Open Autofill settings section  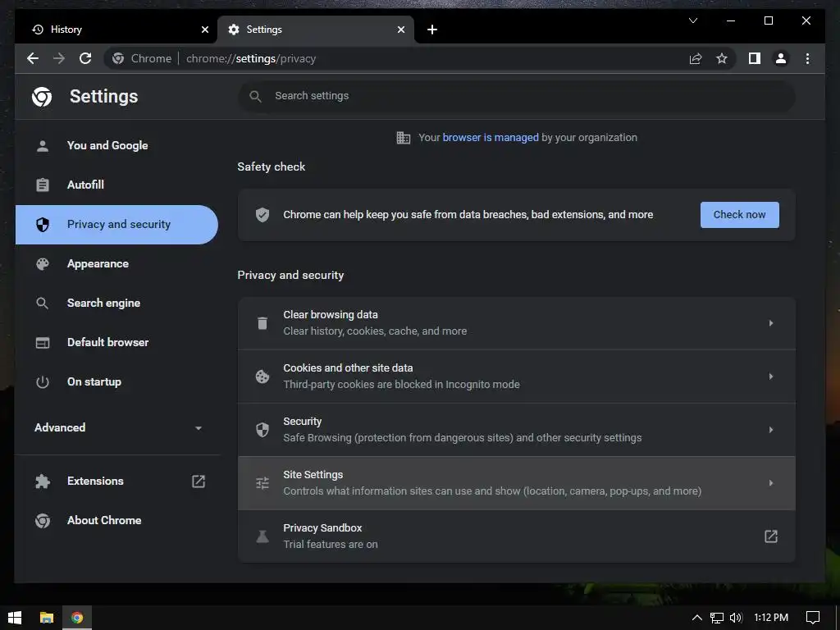tap(116, 185)
